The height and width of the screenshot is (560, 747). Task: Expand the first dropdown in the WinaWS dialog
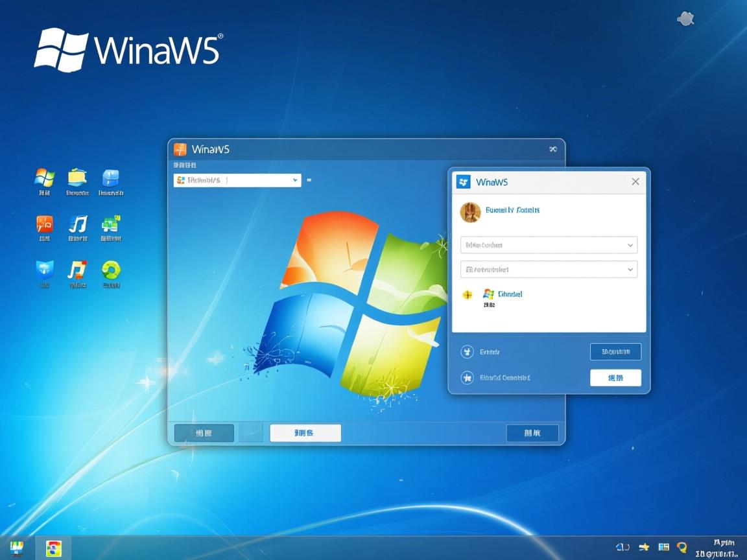[548, 245]
